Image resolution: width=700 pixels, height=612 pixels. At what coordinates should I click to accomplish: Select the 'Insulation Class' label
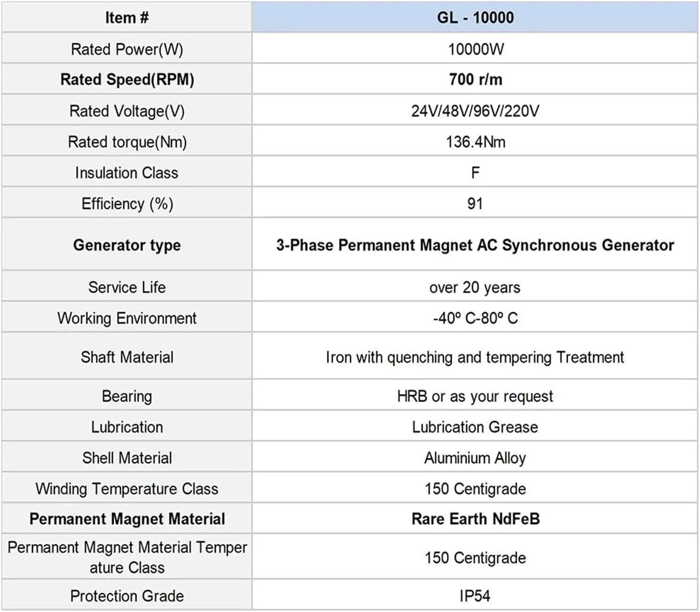[127, 173]
